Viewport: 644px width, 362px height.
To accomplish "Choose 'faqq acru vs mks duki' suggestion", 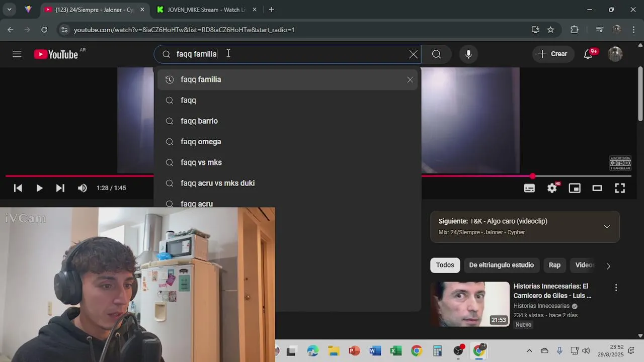I will tap(287, 183).
